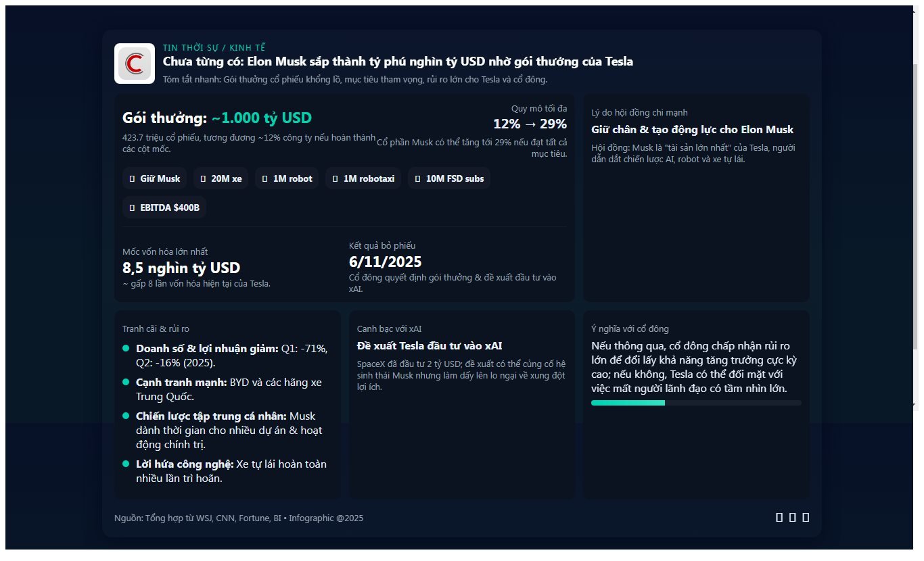Image resolution: width=924 pixels, height=561 pixels.
Task: Select the Giữ Musk chip
Action: coord(155,178)
